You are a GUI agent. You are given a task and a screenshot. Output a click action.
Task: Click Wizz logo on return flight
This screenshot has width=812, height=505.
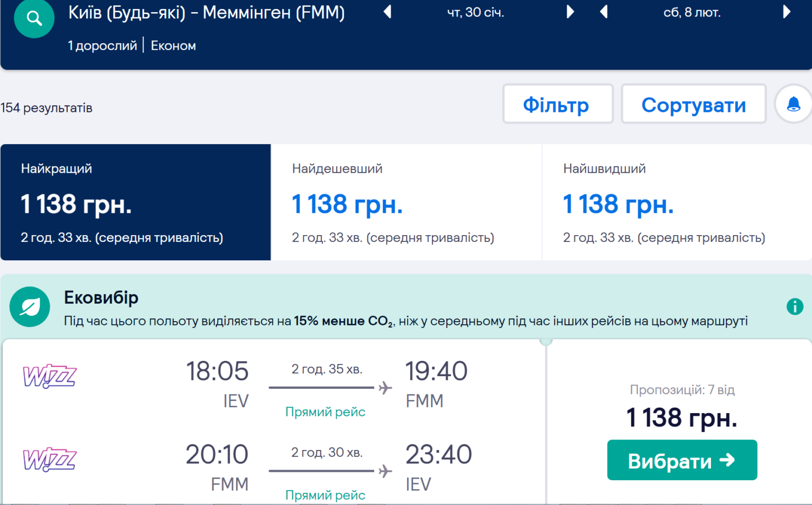[50, 459]
